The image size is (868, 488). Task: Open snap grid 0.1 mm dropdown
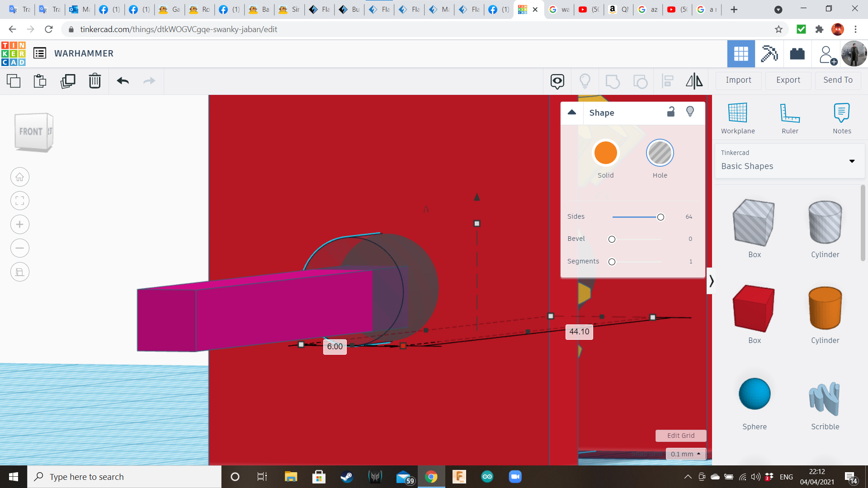pos(685,454)
